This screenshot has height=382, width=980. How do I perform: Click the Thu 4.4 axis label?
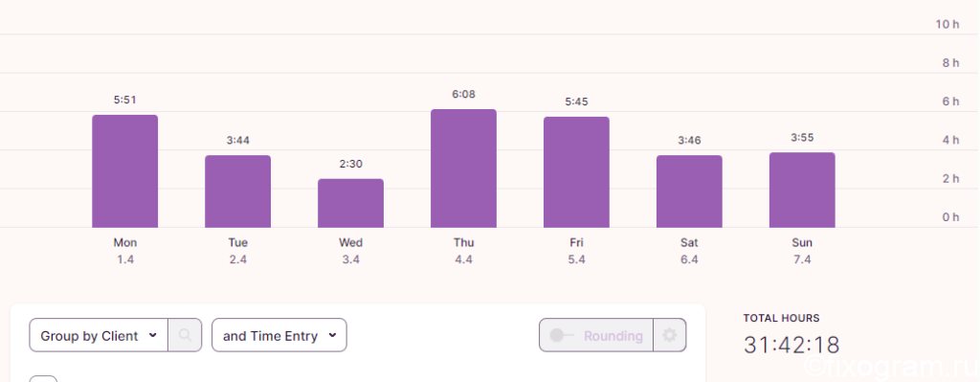coord(464,251)
